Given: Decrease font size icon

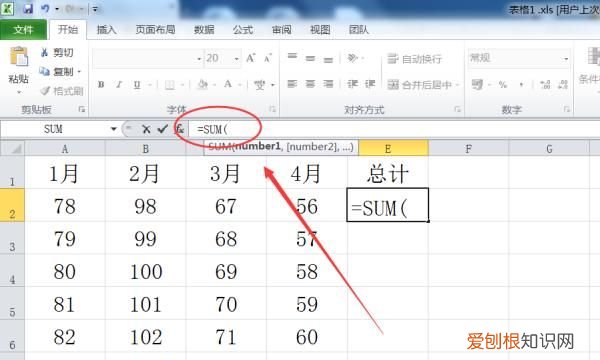Looking at the screenshot, I should coord(267,58).
